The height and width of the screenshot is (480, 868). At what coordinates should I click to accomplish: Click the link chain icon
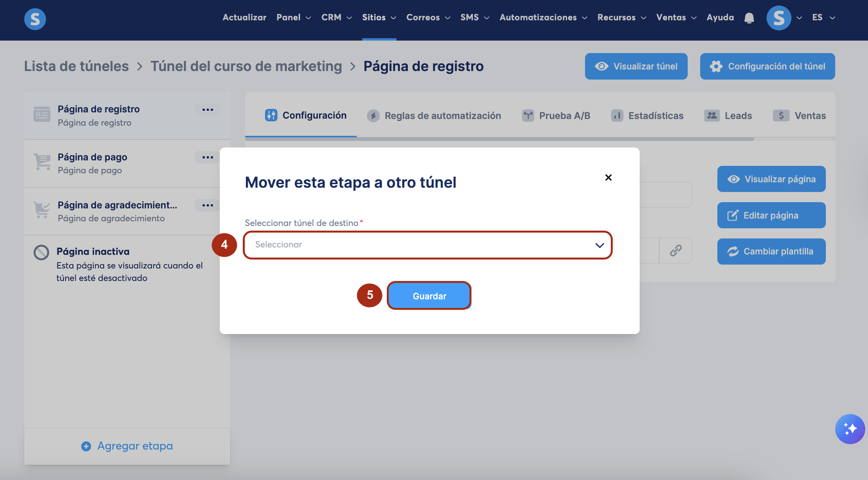click(676, 251)
